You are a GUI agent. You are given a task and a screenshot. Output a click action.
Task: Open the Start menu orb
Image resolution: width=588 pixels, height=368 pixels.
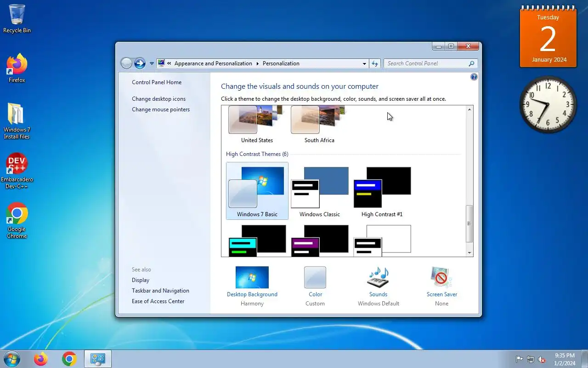(x=11, y=359)
